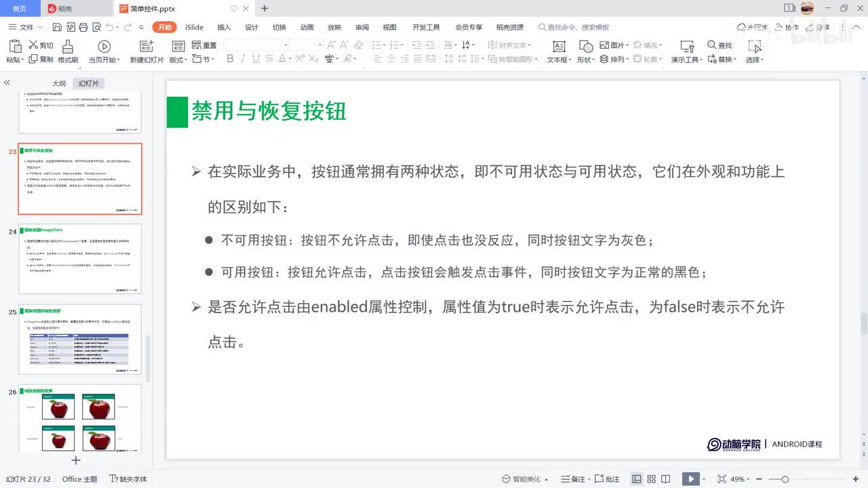Start slideshow with status bar play button
The width and height of the screenshot is (868, 488).
[690, 479]
